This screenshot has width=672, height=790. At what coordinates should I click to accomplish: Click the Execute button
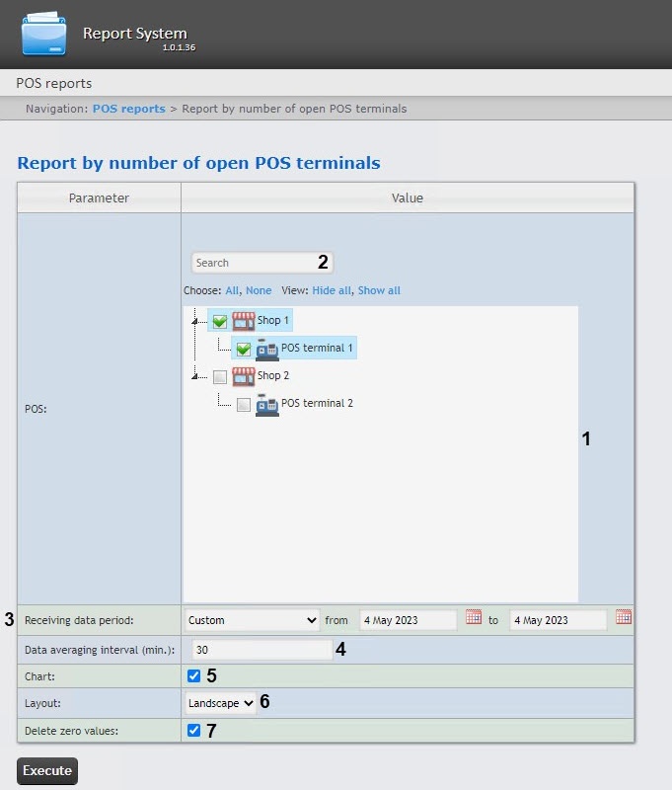(x=46, y=771)
